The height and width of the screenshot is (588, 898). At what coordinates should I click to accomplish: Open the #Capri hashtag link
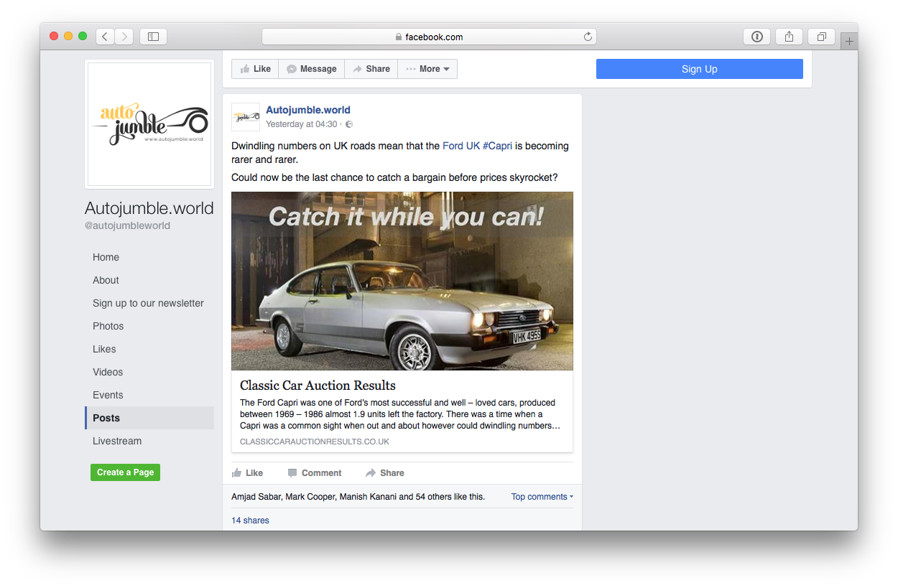pyautogui.click(x=497, y=146)
